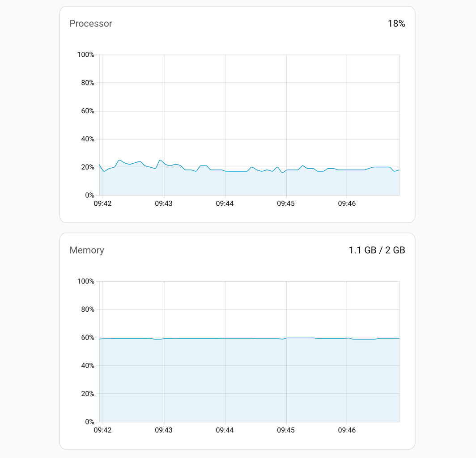
Task: Click the 18% processor usage value
Action: [x=396, y=24]
